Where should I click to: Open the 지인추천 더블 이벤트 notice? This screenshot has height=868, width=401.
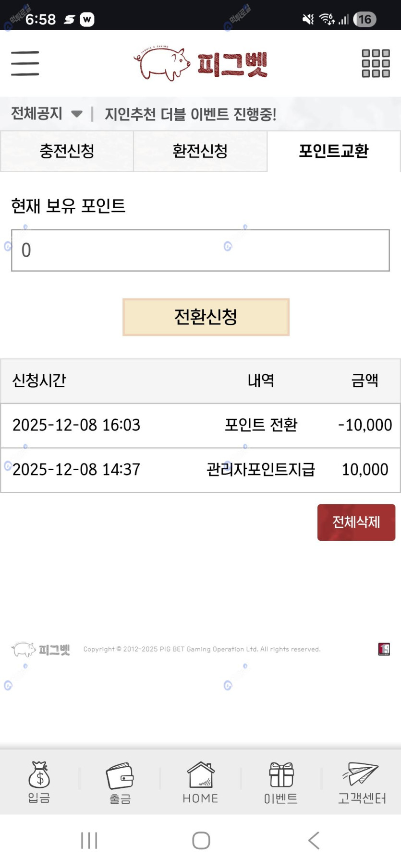pos(191,114)
